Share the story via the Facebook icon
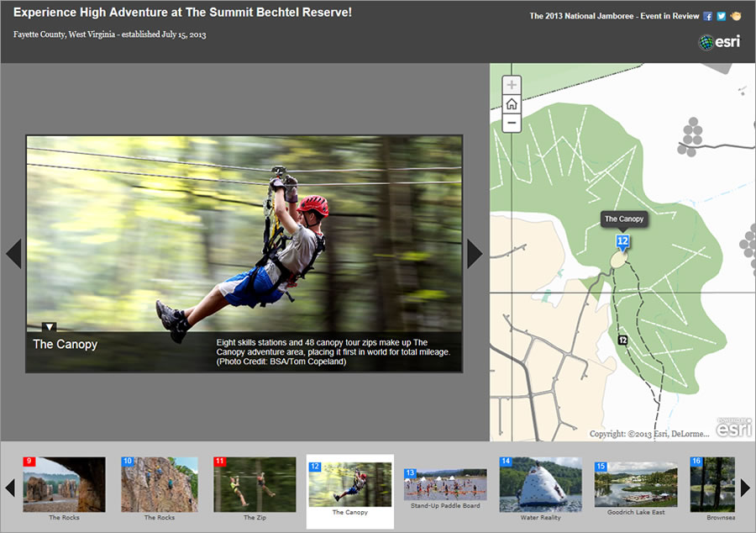The height and width of the screenshot is (533, 756). [x=708, y=15]
